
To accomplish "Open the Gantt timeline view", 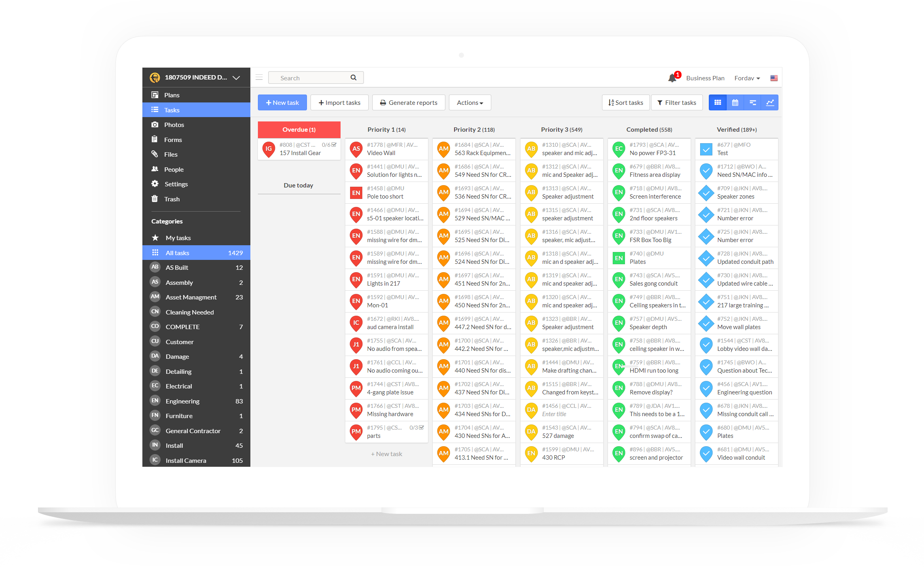I will [x=752, y=102].
